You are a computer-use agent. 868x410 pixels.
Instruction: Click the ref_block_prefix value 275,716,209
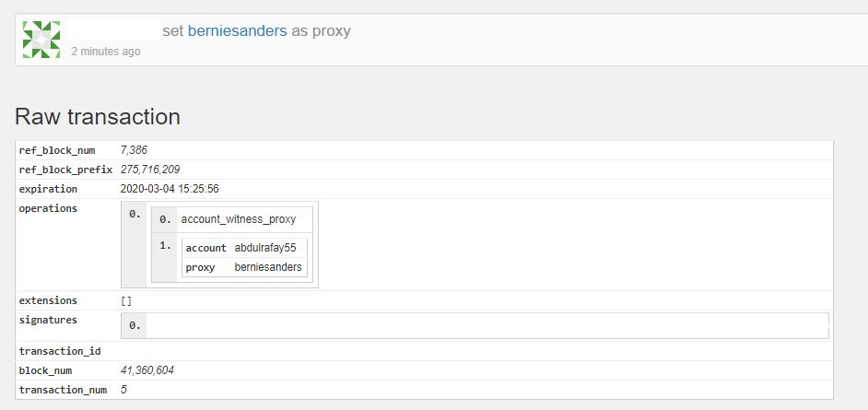point(150,170)
